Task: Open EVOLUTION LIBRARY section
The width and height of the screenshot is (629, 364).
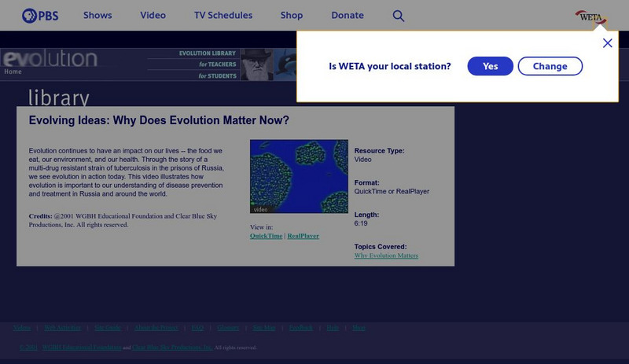Action: (x=207, y=53)
